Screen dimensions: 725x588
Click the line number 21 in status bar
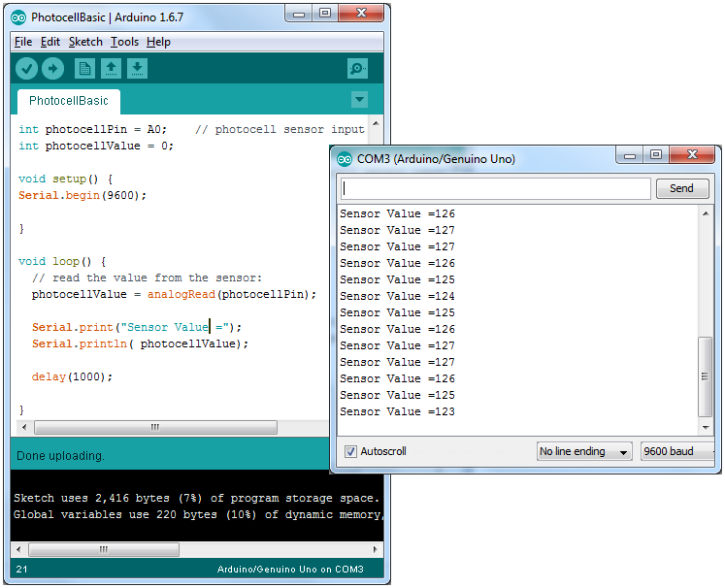pos(21,569)
